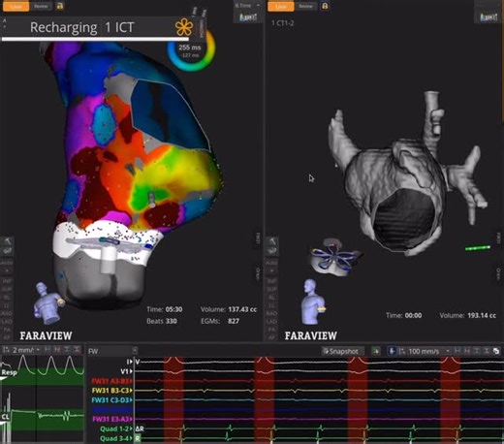Click the Recharging progress bar
Viewport: 504px width, 444px height.
click(x=95, y=39)
